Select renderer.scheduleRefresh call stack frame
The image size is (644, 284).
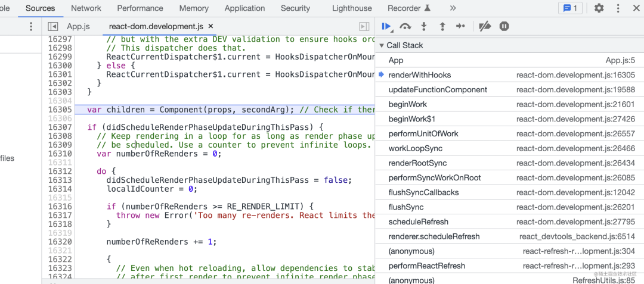click(509, 236)
